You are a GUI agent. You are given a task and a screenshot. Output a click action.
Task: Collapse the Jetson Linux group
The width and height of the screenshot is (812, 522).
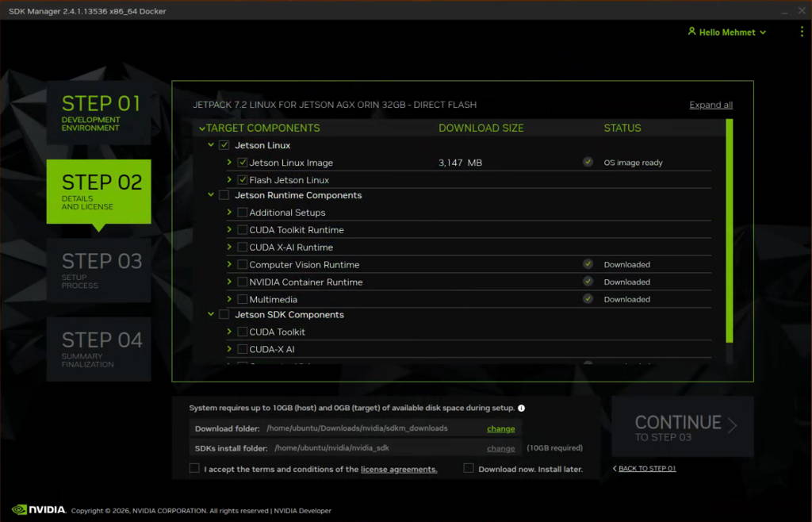(211, 144)
